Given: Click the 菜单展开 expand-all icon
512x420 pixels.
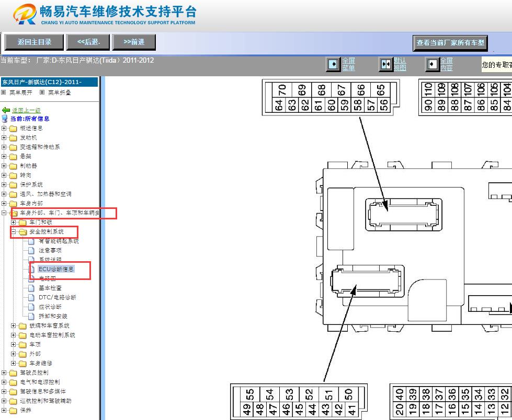Looking at the screenshot, I should pyautogui.click(x=3, y=92).
